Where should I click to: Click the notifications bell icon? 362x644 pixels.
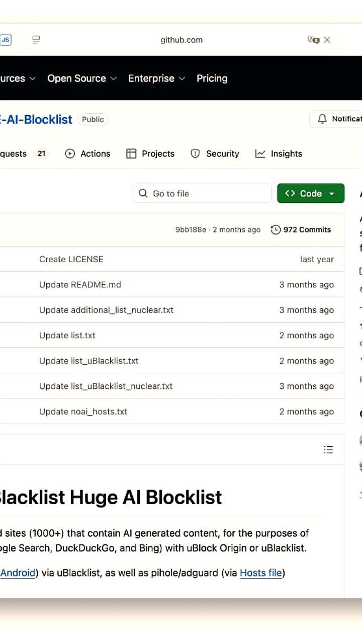(322, 119)
